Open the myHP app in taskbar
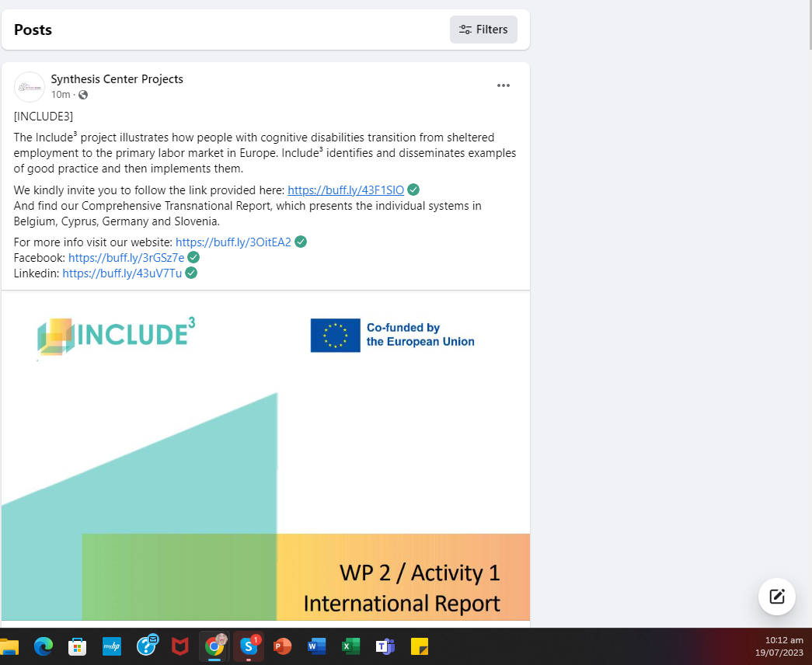This screenshot has width=812, height=665. (x=112, y=646)
